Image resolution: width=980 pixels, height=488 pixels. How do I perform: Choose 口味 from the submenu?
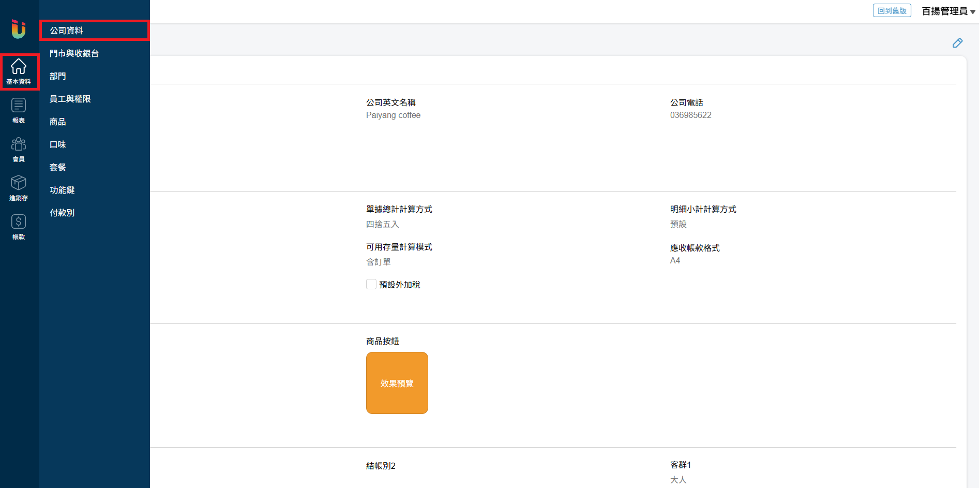coord(58,144)
